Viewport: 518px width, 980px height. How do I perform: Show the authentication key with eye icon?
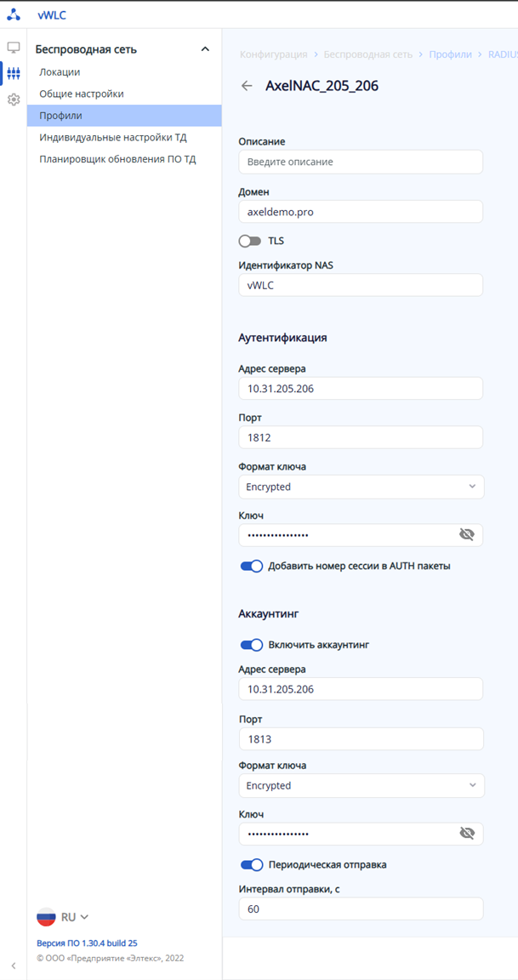point(466,534)
